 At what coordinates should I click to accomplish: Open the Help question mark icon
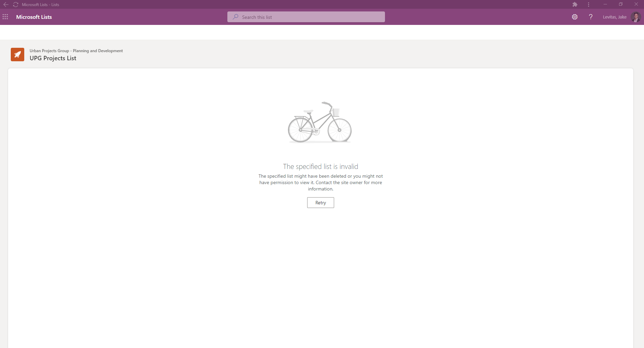coord(590,17)
